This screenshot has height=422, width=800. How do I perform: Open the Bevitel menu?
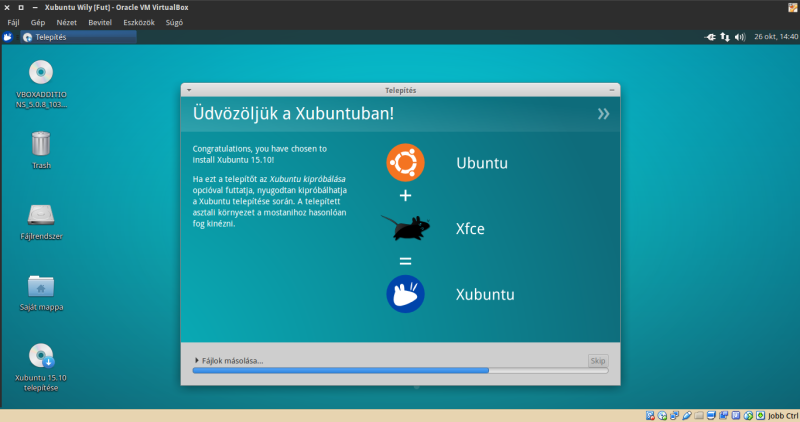pyautogui.click(x=100, y=22)
